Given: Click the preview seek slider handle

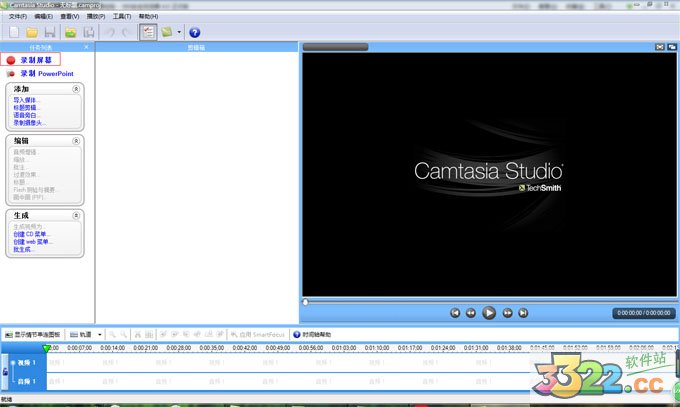Looking at the screenshot, I should pyautogui.click(x=305, y=302).
